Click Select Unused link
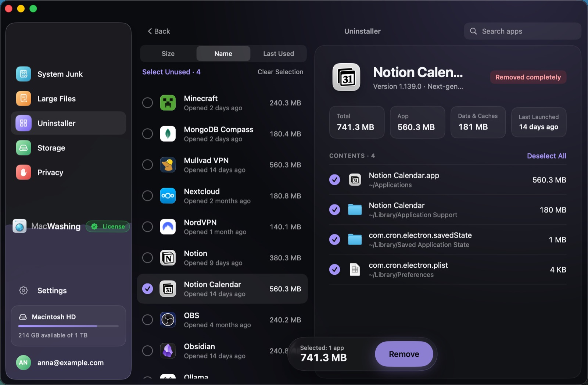This screenshot has width=588, height=385. 171,72
